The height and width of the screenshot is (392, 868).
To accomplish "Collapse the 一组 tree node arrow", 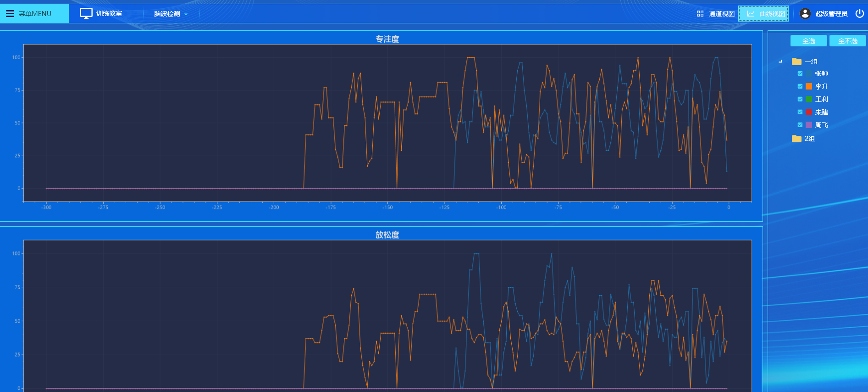I will (780, 61).
